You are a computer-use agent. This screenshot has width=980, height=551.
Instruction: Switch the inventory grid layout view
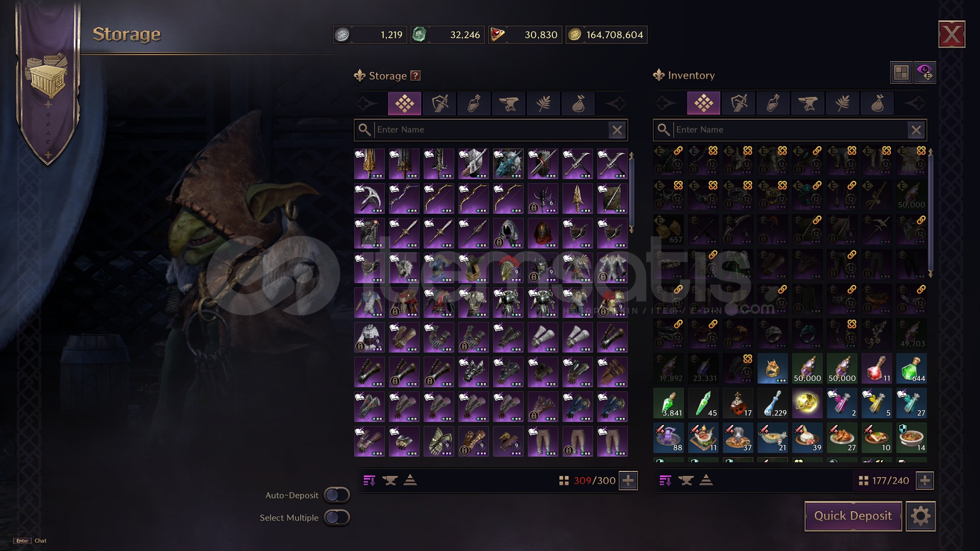pyautogui.click(x=901, y=72)
